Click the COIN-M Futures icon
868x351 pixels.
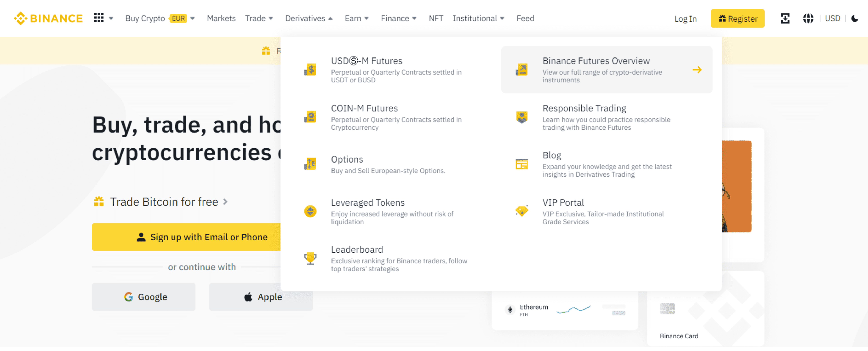pyautogui.click(x=310, y=117)
